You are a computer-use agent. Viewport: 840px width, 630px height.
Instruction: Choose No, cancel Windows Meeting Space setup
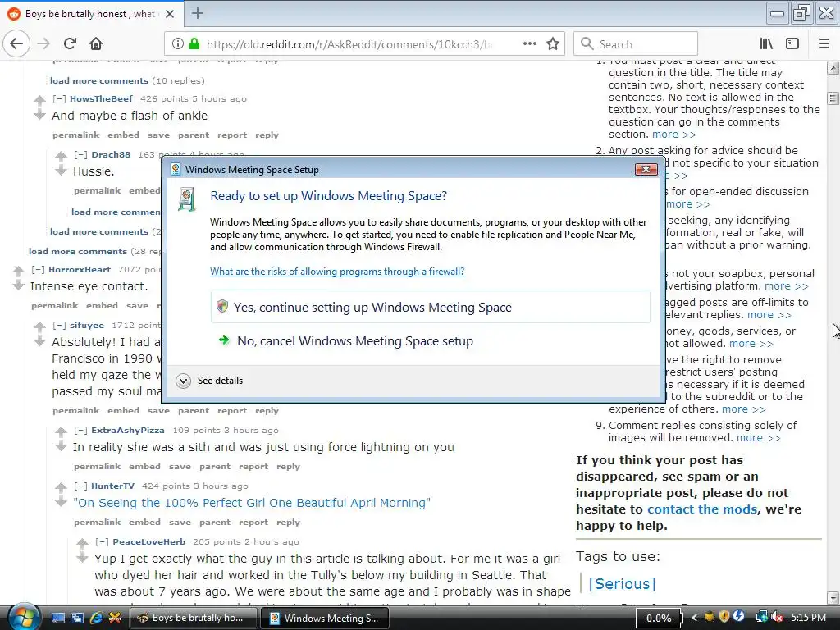pyautogui.click(x=430, y=340)
